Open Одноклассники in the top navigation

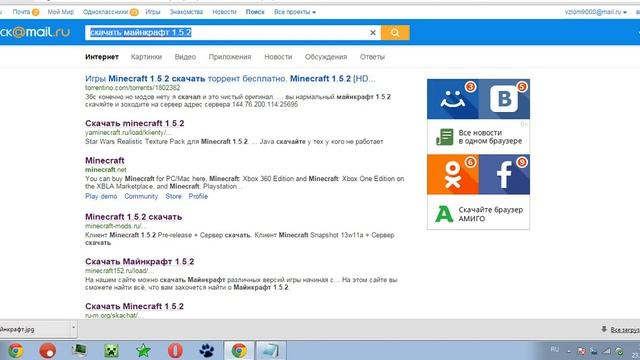point(105,12)
